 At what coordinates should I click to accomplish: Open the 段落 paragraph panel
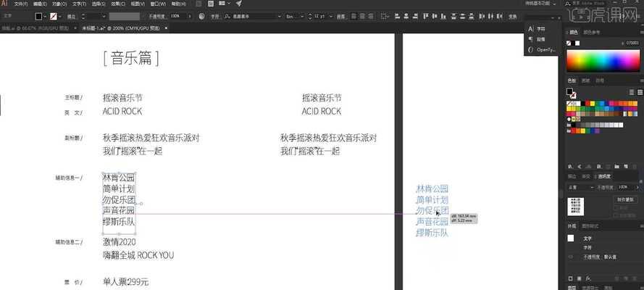click(x=541, y=39)
